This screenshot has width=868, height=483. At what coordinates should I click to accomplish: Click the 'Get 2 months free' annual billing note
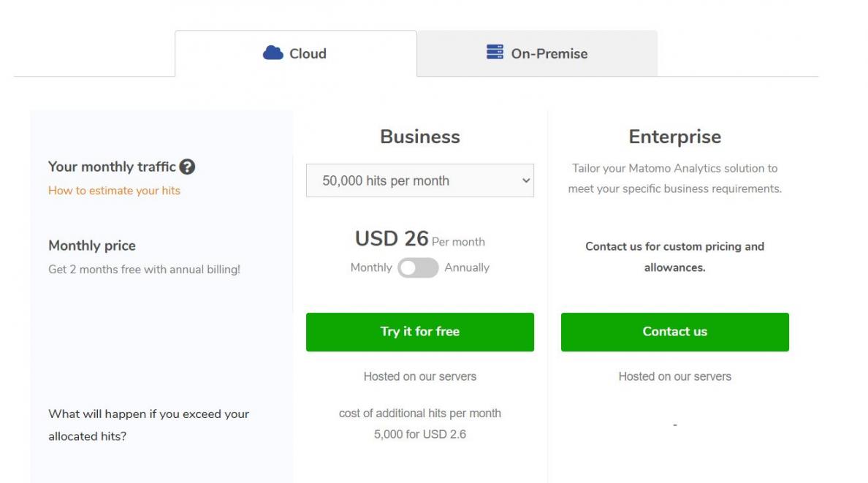[x=144, y=270]
